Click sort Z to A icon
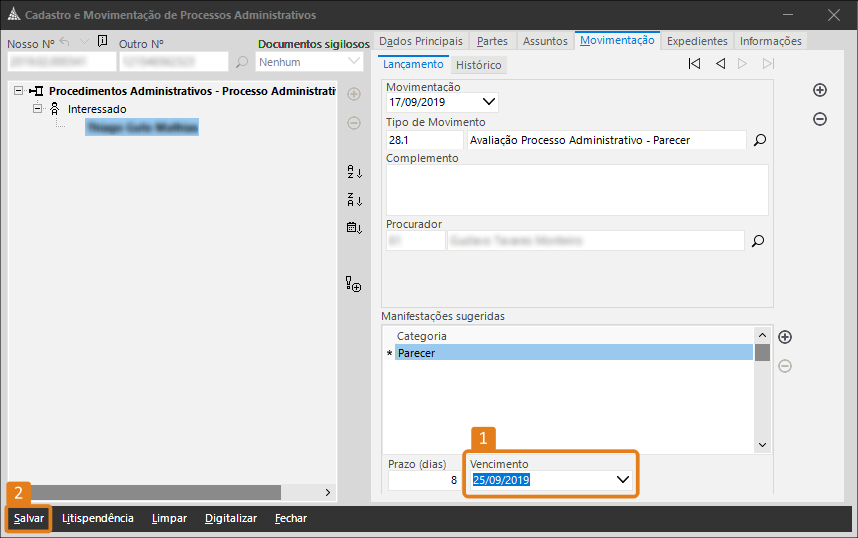This screenshot has height=538, width=858. point(353,199)
